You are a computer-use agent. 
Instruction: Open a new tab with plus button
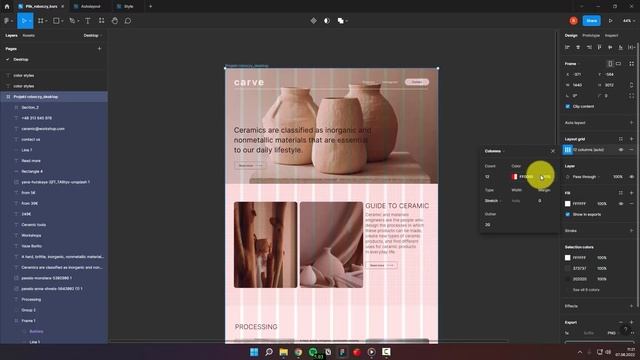[150, 7]
